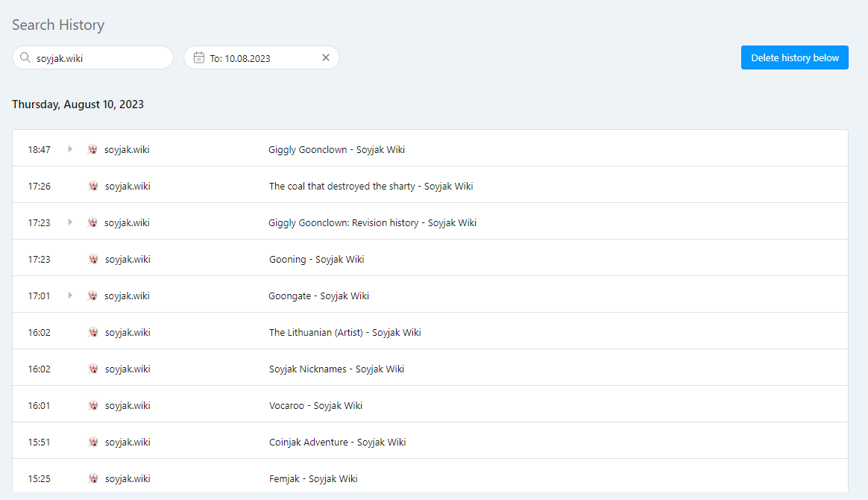Expand the 17:23 Revision history entry
Screen dimensions: 868x500
coord(70,222)
